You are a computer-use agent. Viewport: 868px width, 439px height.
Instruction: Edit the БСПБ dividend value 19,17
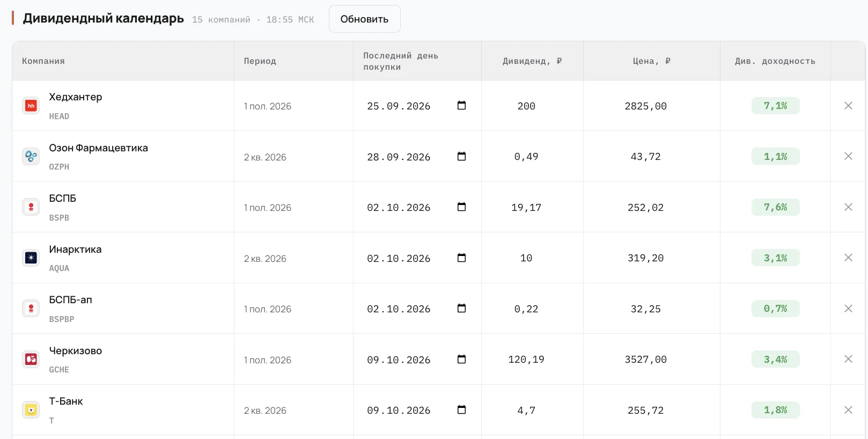526,207
